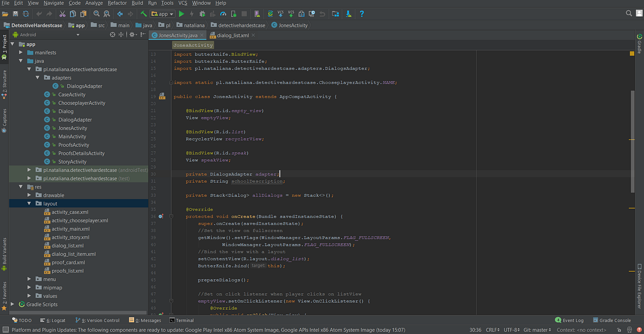The height and width of the screenshot is (334, 644).
Task: Run the app with the green play icon
Action: pyautogui.click(x=181, y=14)
